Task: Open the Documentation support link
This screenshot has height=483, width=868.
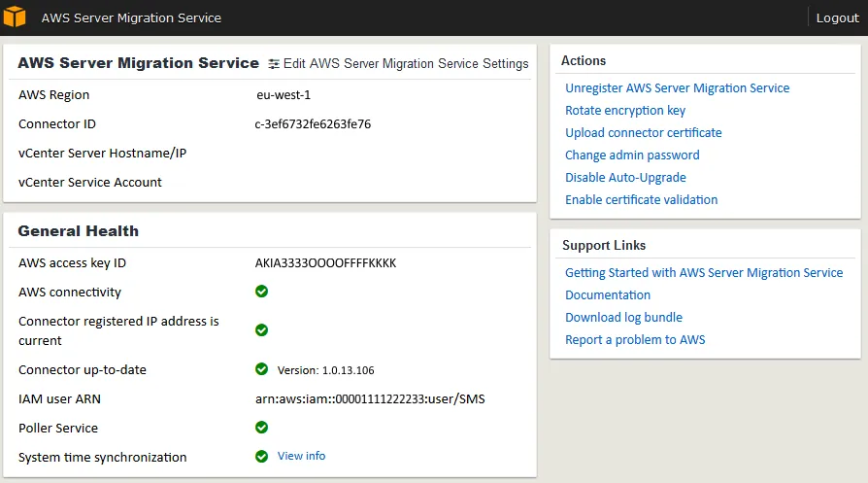Action: 608,294
